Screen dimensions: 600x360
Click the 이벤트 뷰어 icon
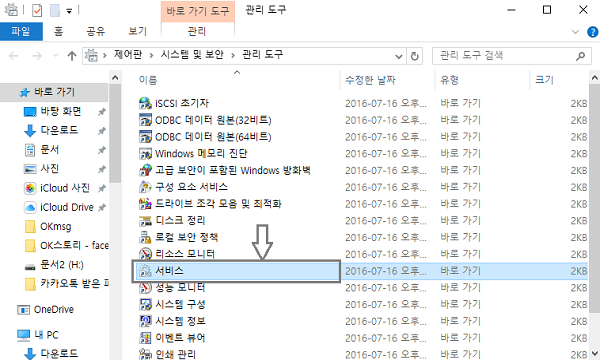(145, 338)
